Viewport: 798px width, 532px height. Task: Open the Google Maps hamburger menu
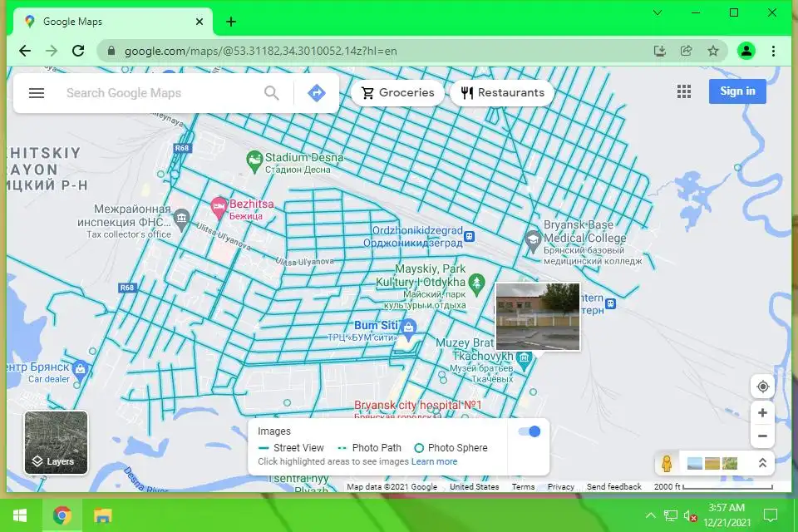click(x=36, y=93)
